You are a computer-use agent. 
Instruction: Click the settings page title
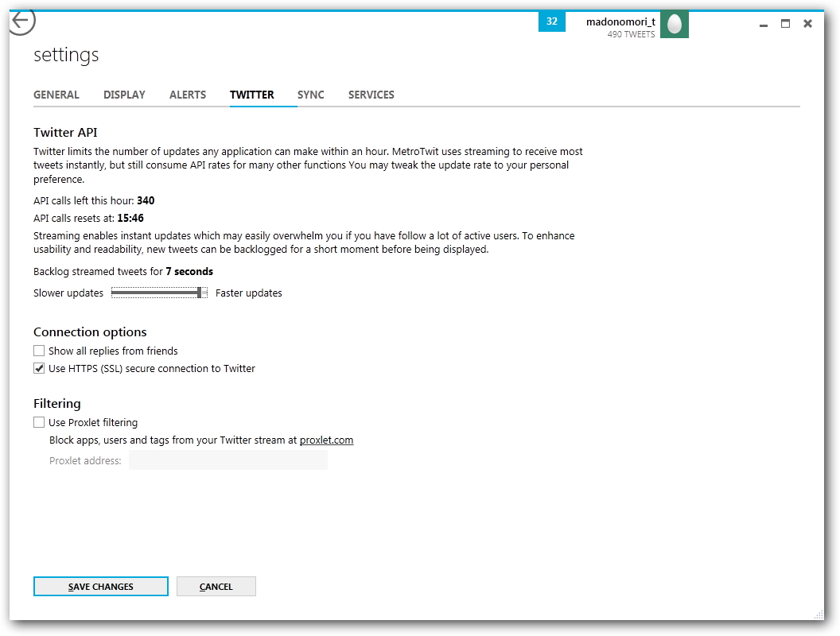pos(66,55)
